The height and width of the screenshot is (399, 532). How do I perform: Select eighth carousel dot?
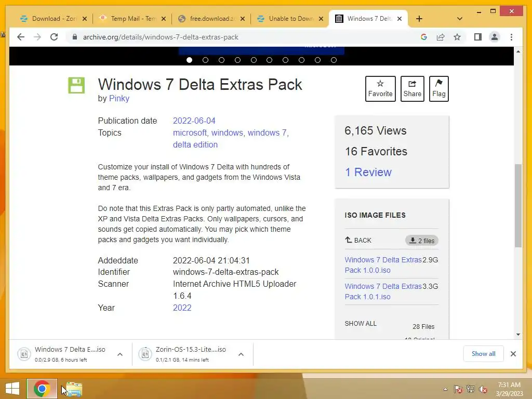(x=301, y=60)
